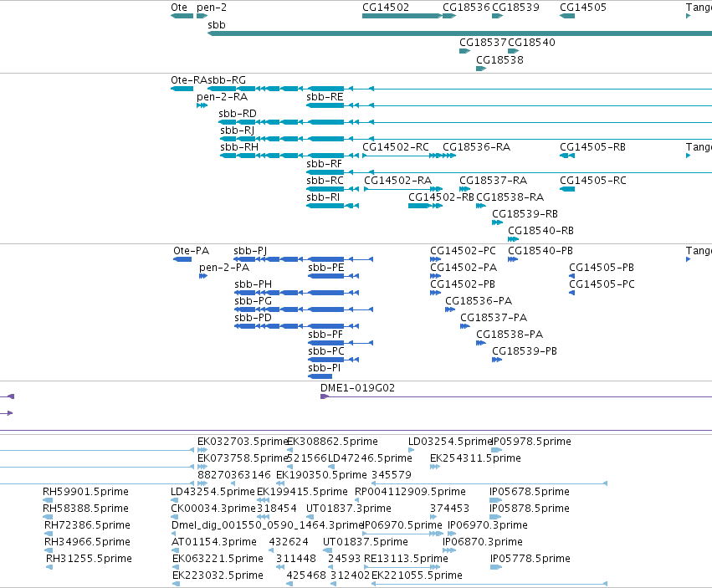Click the sbb-RG transcript label
The image size is (712, 588).
227,80
